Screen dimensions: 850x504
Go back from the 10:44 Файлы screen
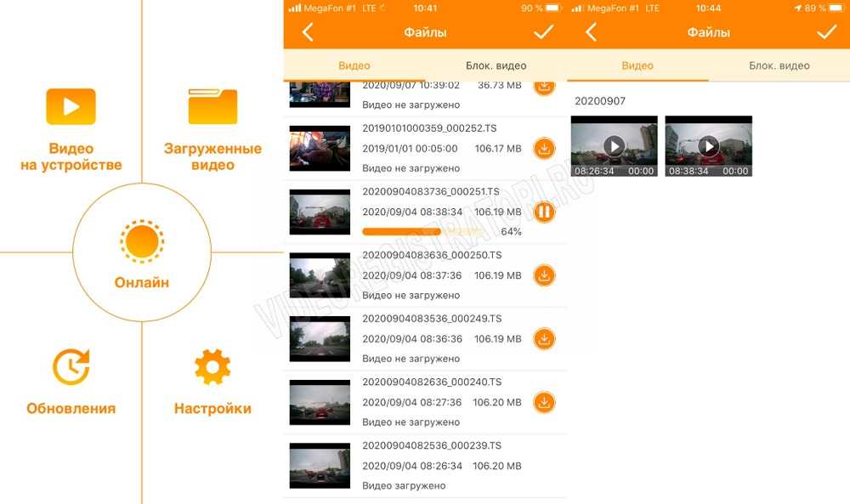pyautogui.click(x=591, y=32)
